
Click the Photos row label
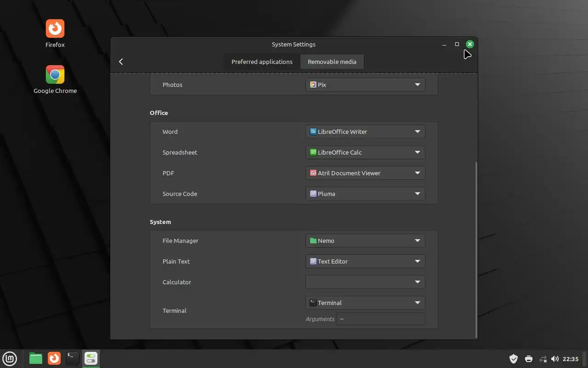pyautogui.click(x=172, y=85)
